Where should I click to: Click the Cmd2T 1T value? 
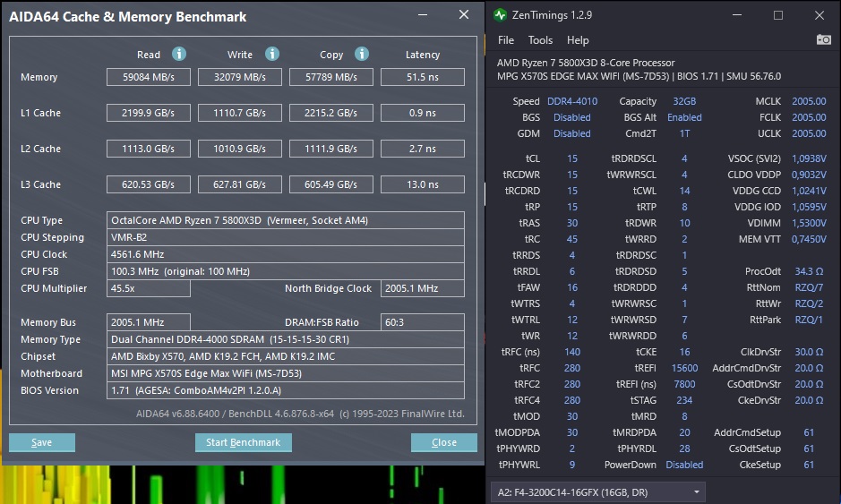684,133
